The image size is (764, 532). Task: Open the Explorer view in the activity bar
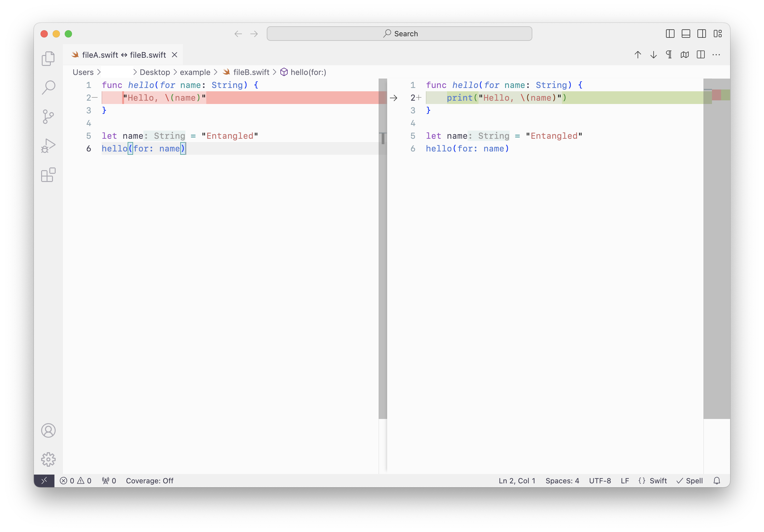click(48, 58)
